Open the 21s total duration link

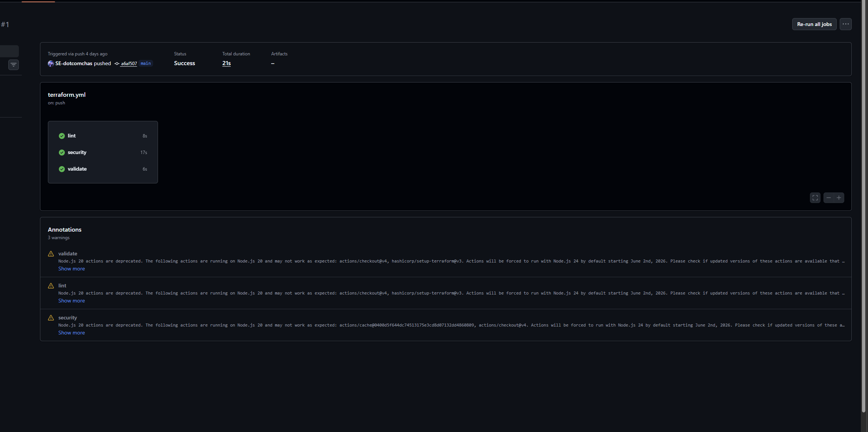point(226,63)
